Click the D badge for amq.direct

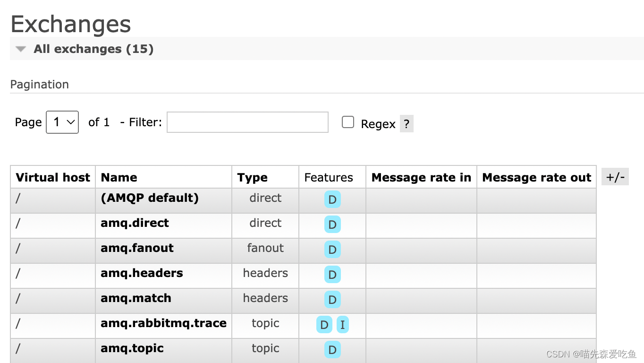click(x=332, y=225)
